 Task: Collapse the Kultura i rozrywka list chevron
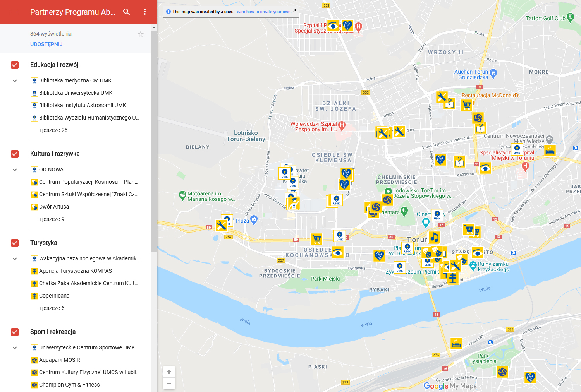click(15, 170)
